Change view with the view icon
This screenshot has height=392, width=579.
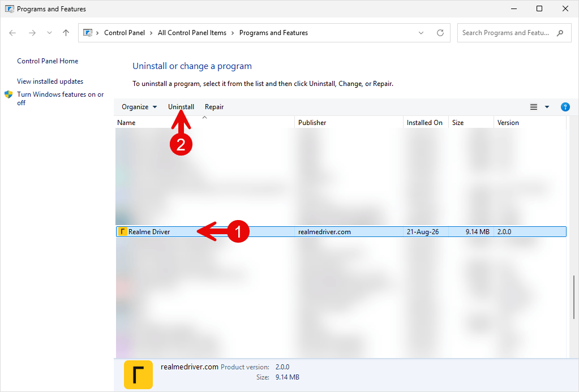click(534, 107)
